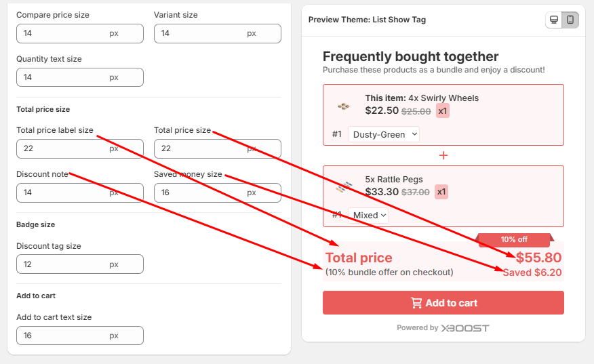Click the XBOOST logo
Viewport: 594px width, 364px height.
464,328
